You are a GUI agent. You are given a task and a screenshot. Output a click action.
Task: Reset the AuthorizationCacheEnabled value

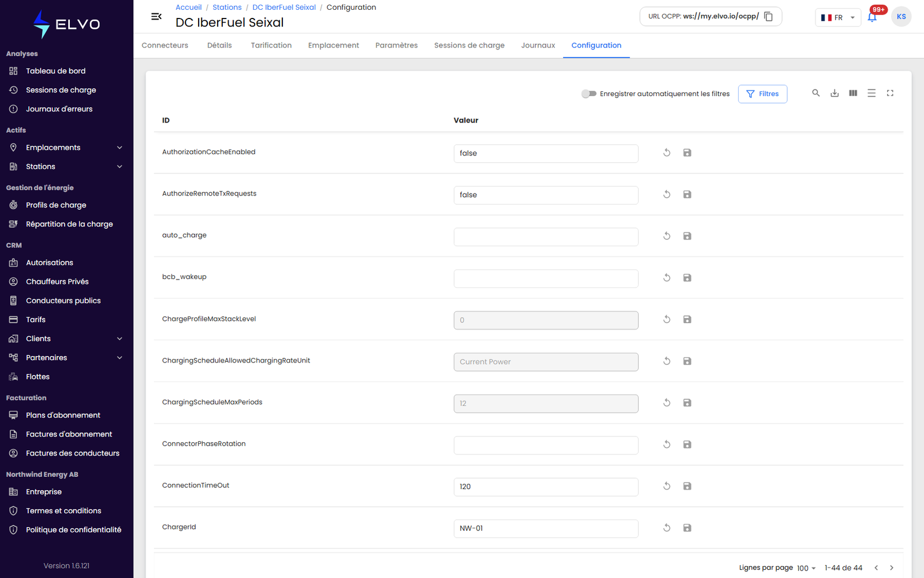coord(666,153)
